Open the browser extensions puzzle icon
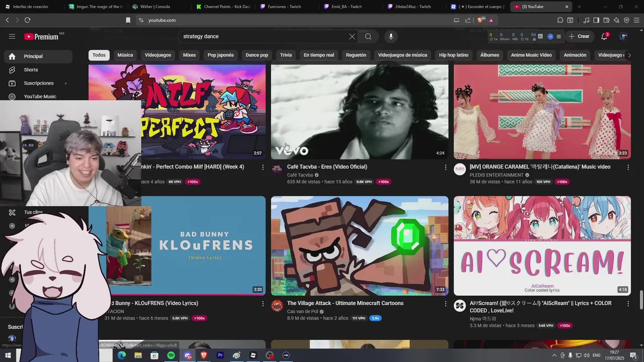 560,20
